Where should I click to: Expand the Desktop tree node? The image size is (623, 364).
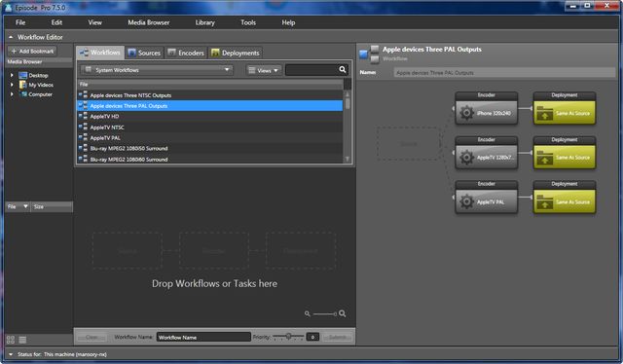[x=12, y=75]
